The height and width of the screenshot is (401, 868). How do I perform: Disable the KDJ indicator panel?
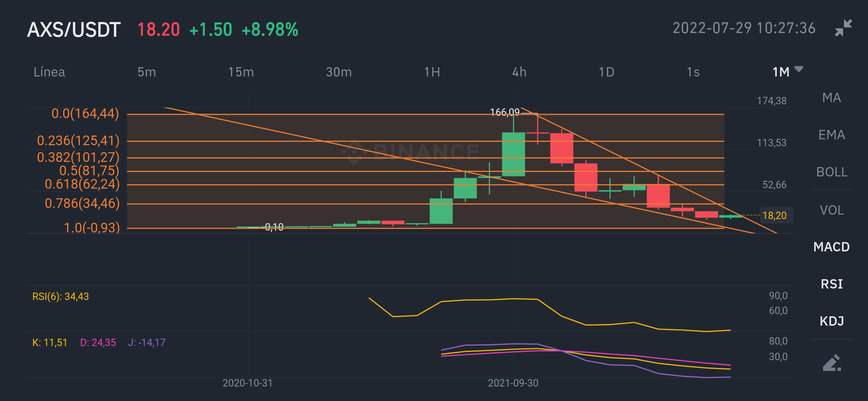[x=831, y=321]
